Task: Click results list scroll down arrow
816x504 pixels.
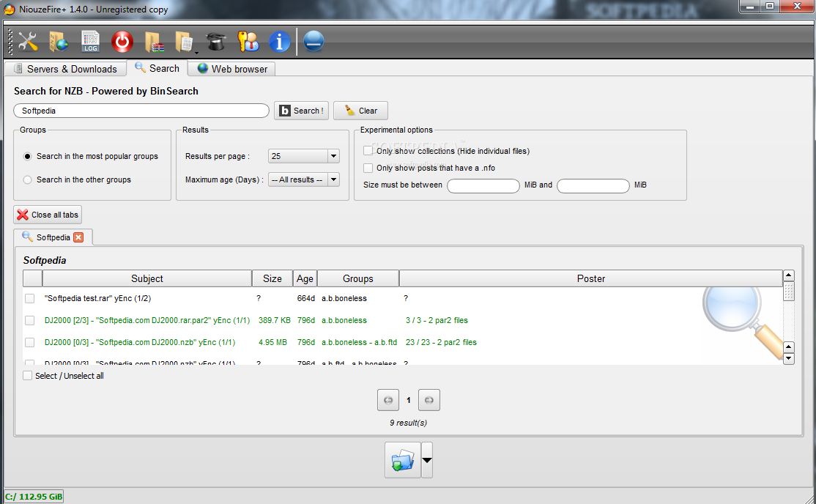Action: 788,359
